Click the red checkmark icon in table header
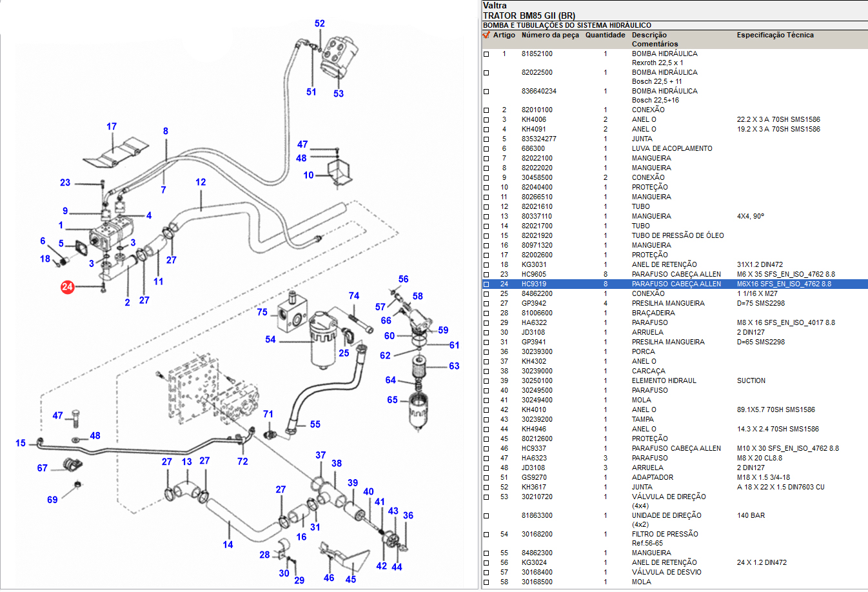Viewport: 868px width, 592px height. (486, 35)
